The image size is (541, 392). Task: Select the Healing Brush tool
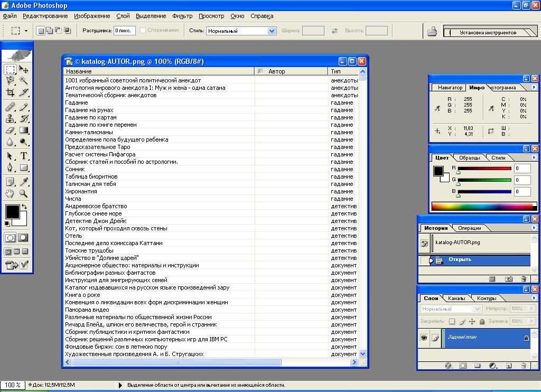[11, 107]
